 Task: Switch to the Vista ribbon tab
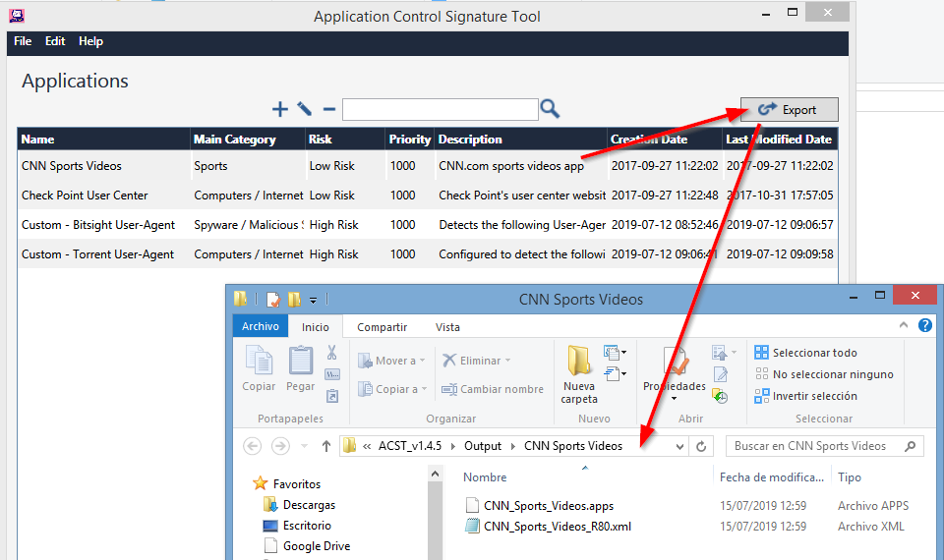point(447,326)
